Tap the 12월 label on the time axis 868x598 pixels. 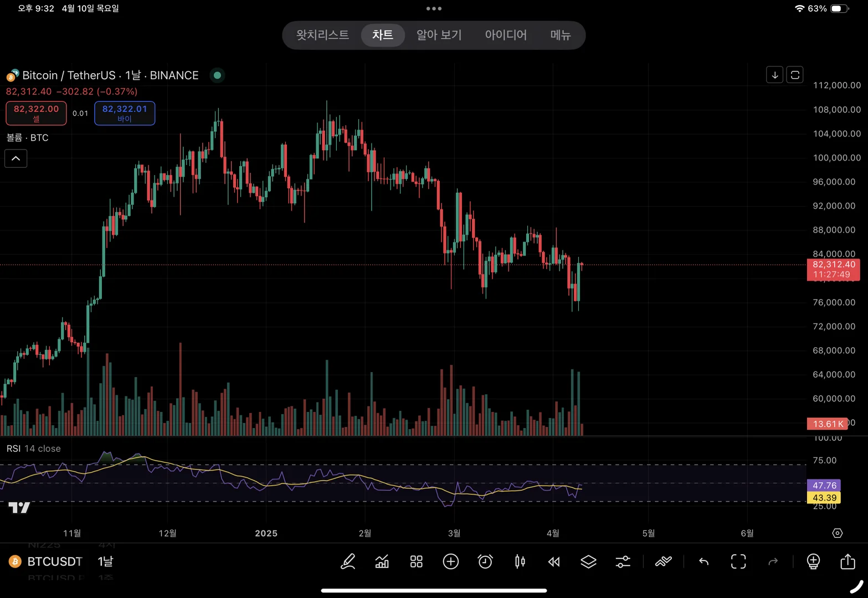coord(168,533)
